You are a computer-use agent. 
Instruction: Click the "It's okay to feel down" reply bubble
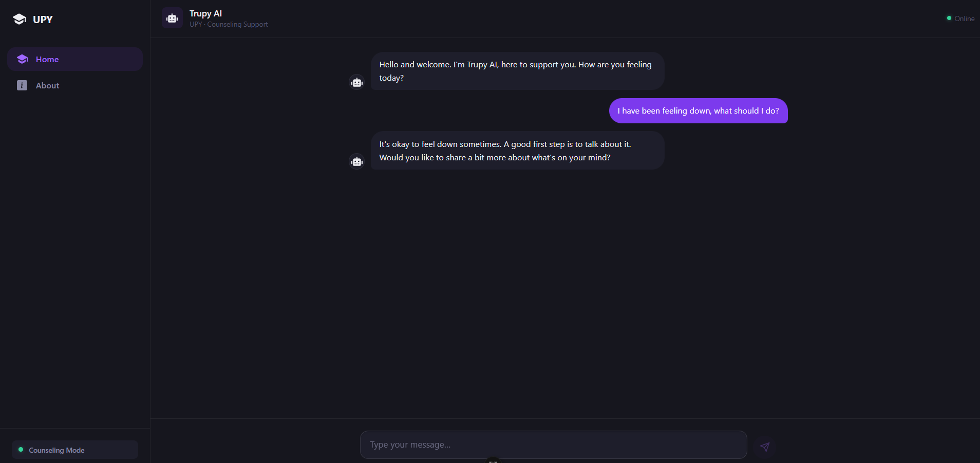(517, 151)
